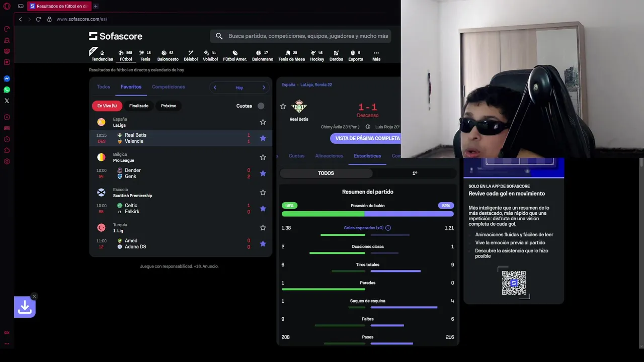Click the Goles esperados info icon

click(x=388, y=228)
